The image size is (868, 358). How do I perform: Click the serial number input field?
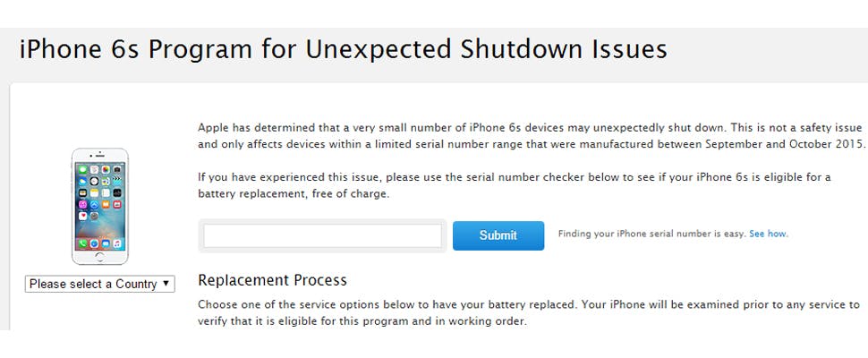click(x=322, y=235)
